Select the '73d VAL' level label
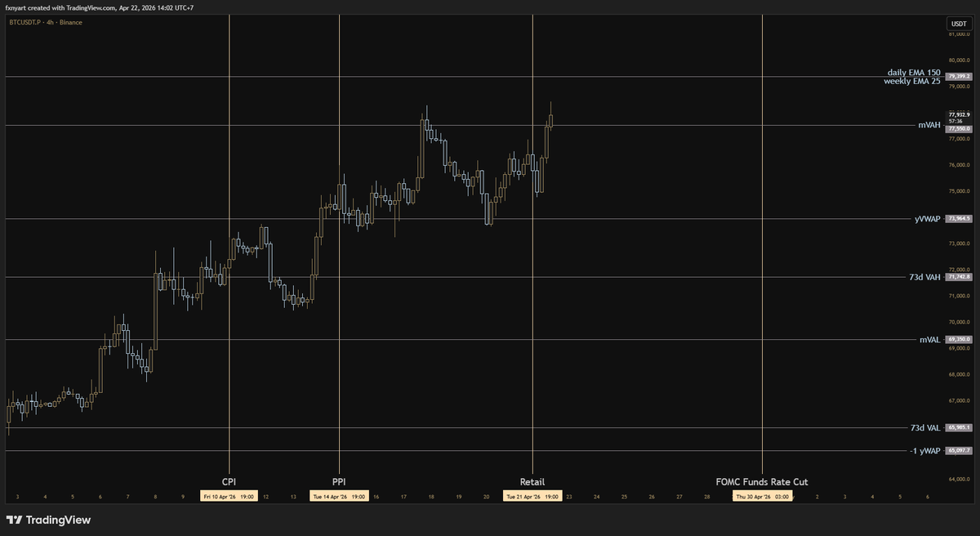 click(x=925, y=428)
